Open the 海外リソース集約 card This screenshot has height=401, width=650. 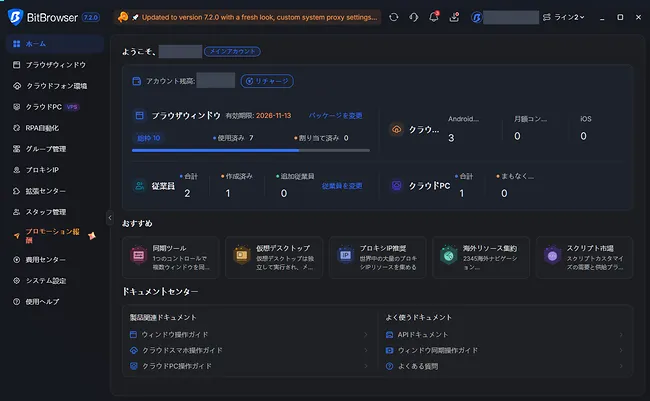click(x=481, y=257)
